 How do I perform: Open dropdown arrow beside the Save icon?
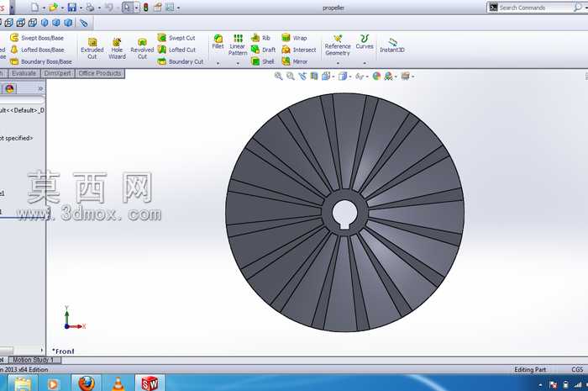point(81,8)
